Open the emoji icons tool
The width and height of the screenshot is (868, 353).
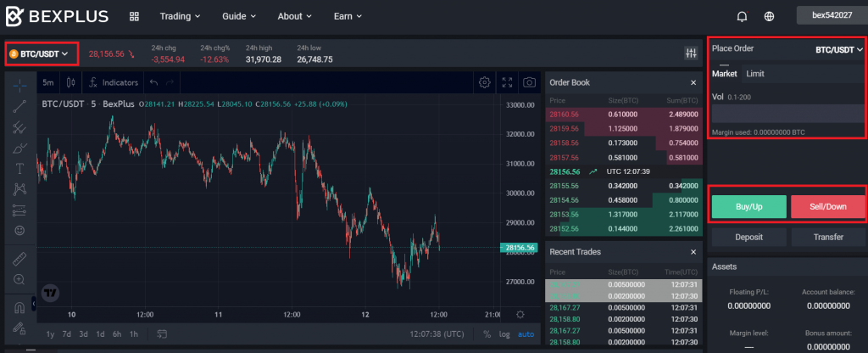tap(20, 231)
